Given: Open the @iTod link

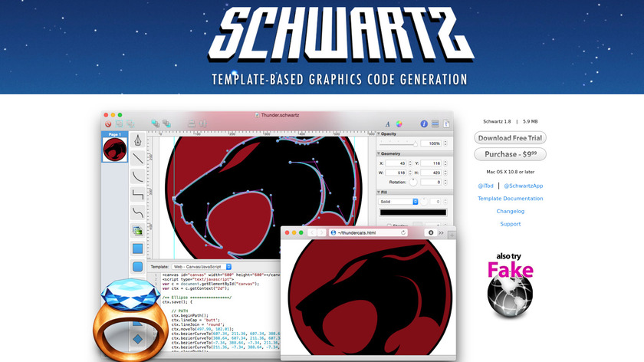Looking at the screenshot, I should (x=485, y=186).
